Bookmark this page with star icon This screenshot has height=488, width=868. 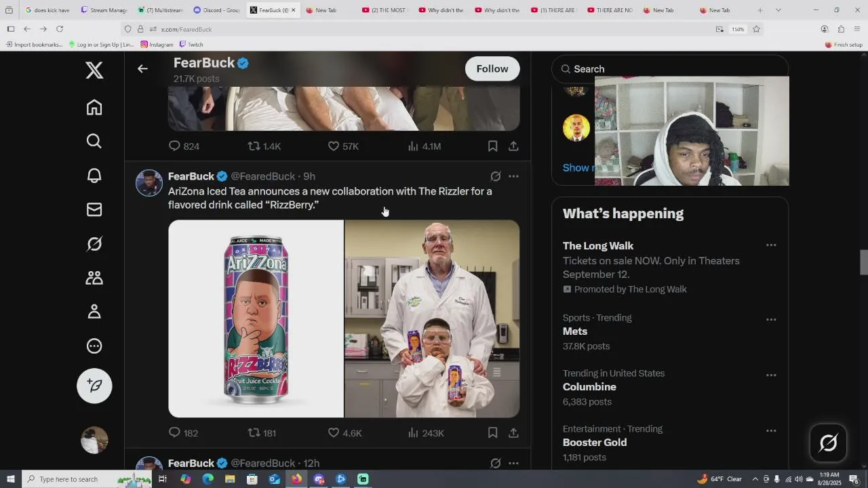pyautogui.click(x=756, y=29)
